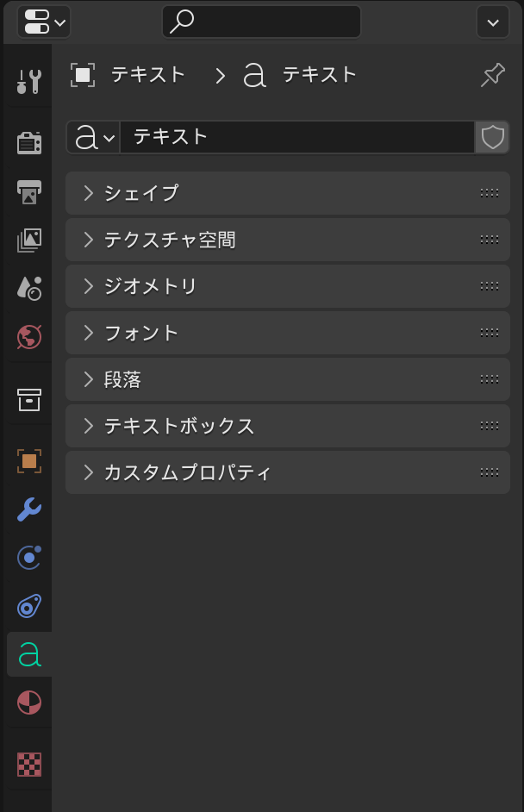Select the Output properties printer icon
524x812 pixels.
point(28,192)
